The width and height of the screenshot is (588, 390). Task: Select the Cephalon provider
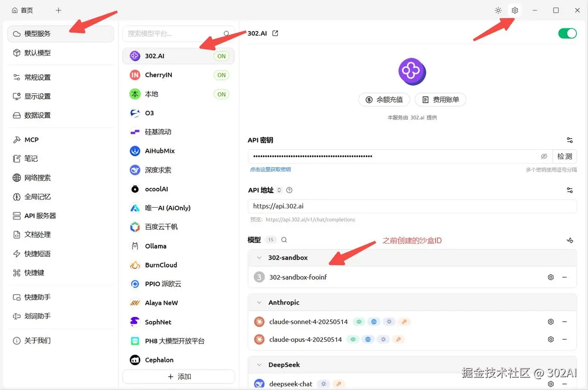pyautogui.click(x=179, y=360)
